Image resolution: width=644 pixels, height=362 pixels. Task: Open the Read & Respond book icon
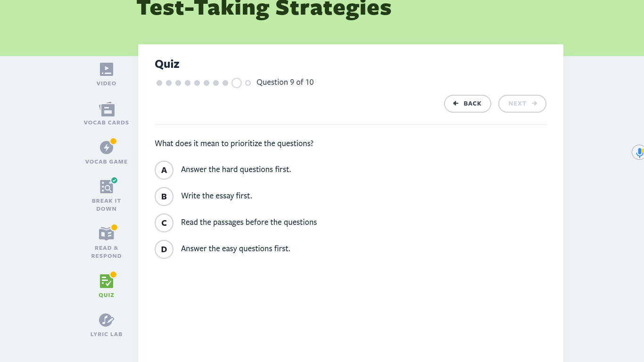pyautogui.click(x=107, y=233)
